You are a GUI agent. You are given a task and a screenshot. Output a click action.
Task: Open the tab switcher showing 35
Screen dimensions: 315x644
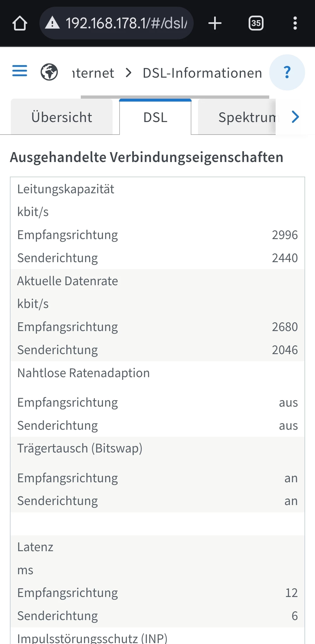[x=256, y=23]
